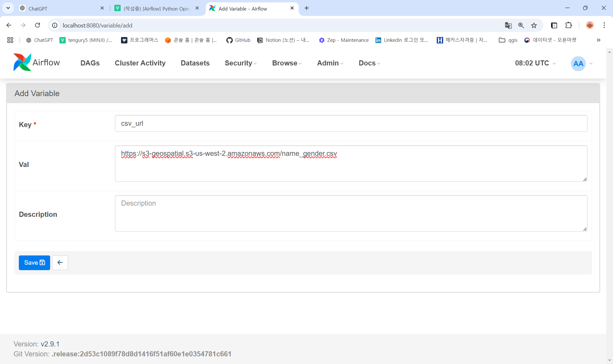Open the Extensions puzzle icon
The image size is (613, 364).
point(568,25)
